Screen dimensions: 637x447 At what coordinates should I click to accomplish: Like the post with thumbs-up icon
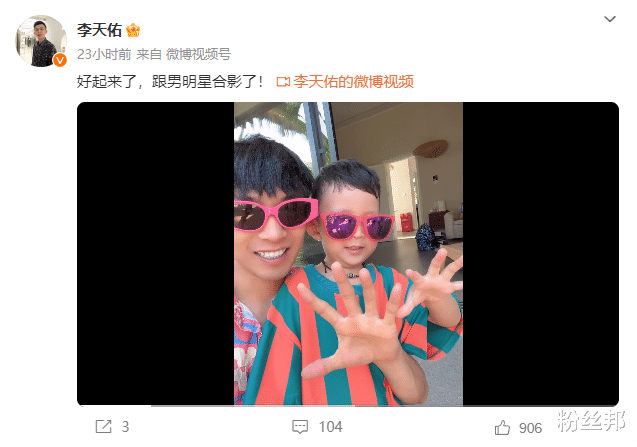point(502,428)
